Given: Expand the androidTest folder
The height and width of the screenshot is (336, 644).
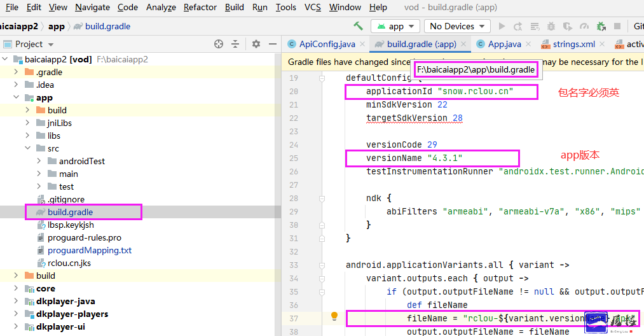Looking at the screenshot, I should pos(39,161).
